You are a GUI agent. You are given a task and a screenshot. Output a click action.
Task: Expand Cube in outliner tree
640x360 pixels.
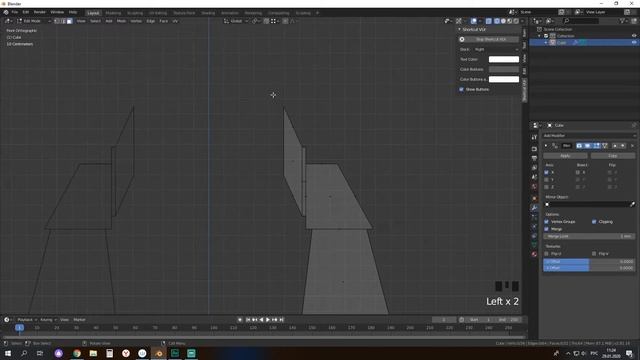[x=546, y=42]
